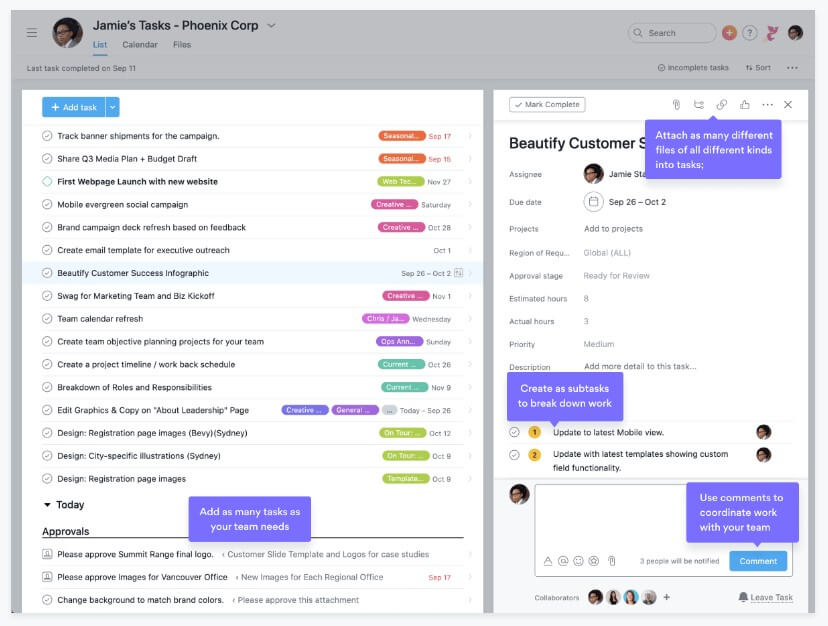Click Add more detail to this task
828x626 pixels.
(x=640, y=366)
